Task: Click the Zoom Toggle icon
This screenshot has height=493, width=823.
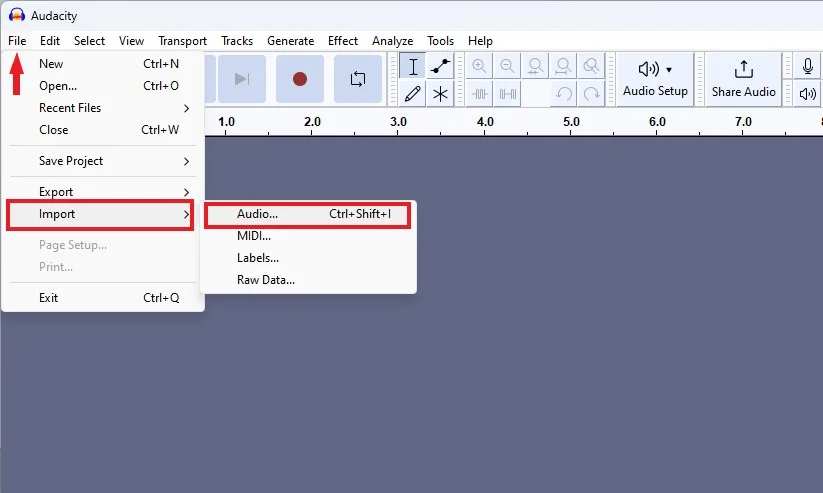Action: [x=591, y=66]
